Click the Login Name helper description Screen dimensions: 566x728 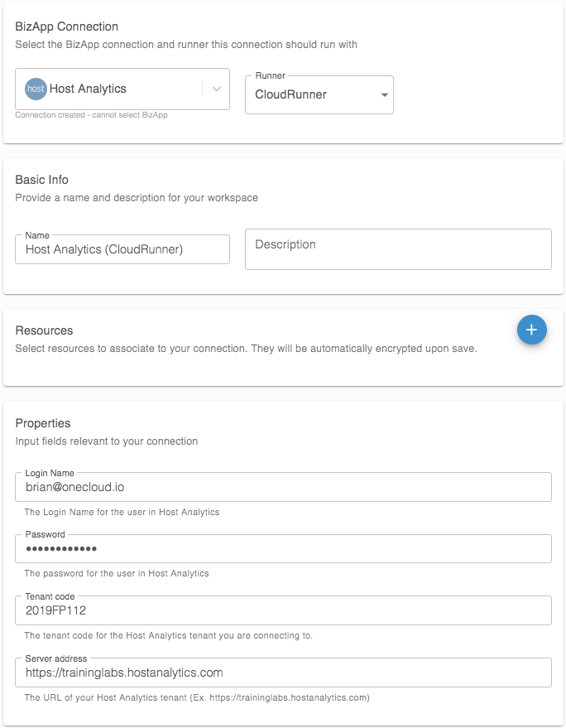tap(122, 512)
